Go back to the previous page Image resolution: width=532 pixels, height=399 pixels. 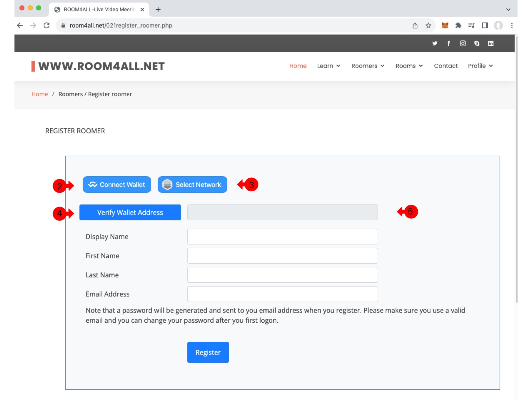(20, 25)
